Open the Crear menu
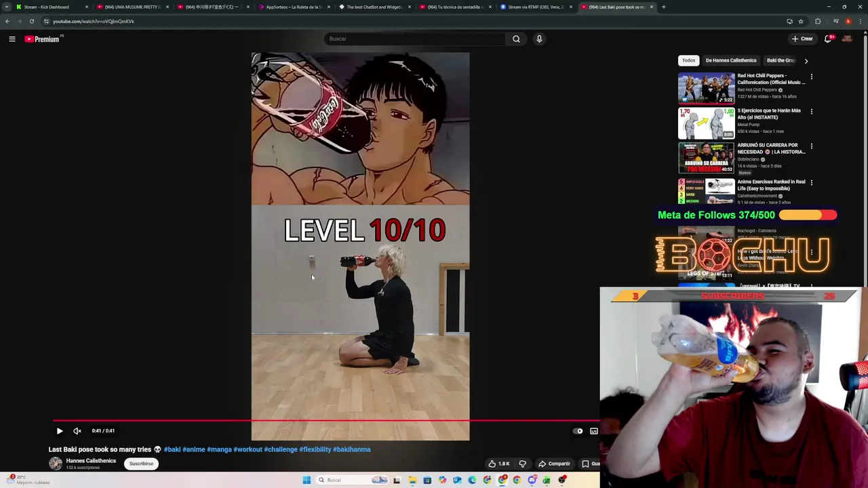868x488 pixels. pos(802,39)
